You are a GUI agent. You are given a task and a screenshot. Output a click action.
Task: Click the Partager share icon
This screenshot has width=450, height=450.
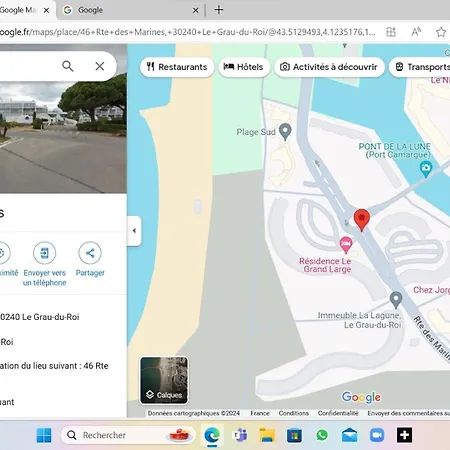point(90,253)
